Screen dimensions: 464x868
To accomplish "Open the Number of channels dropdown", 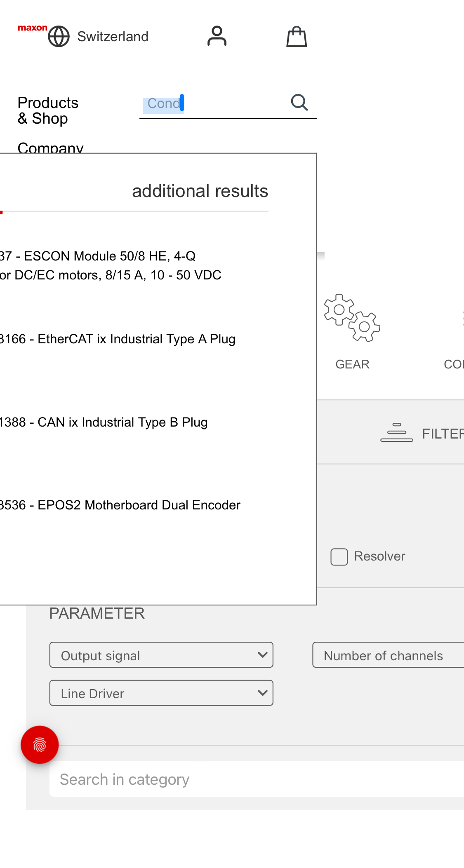I will (388, 655).
